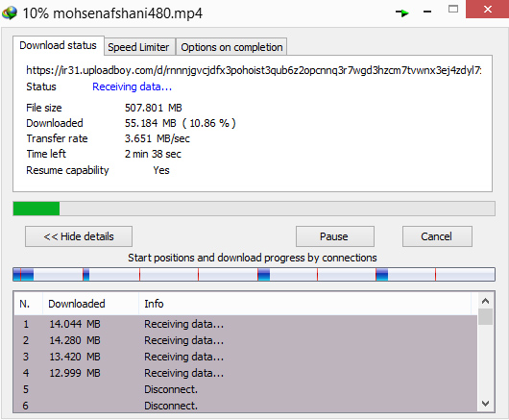Screen dimensions: 509x420
Task: Select connection row 5 showing Disconnect
Action: click(246, 389)
